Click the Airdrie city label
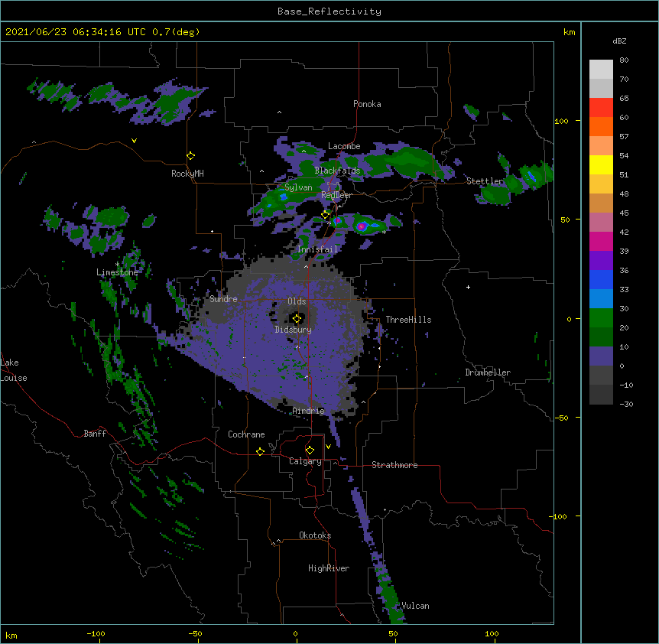 (x=309, y=411)
